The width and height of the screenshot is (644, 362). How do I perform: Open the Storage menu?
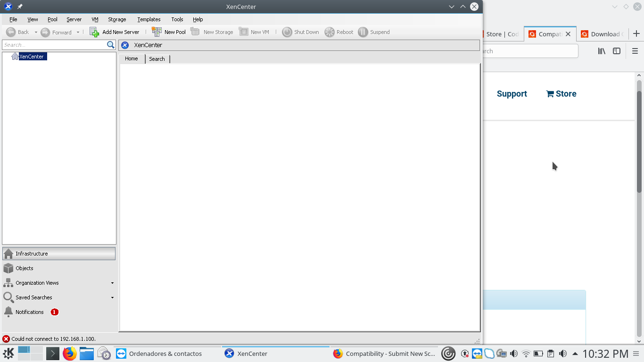point(117,19)
